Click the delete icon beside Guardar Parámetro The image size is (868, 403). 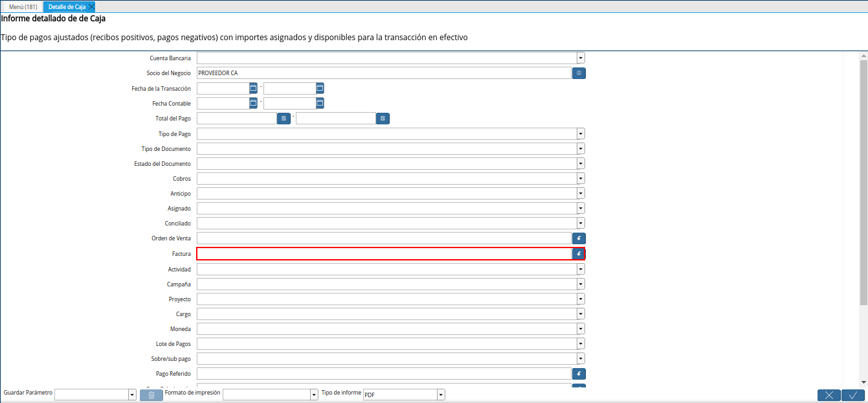pyautogui.click(x=151, y=395)
